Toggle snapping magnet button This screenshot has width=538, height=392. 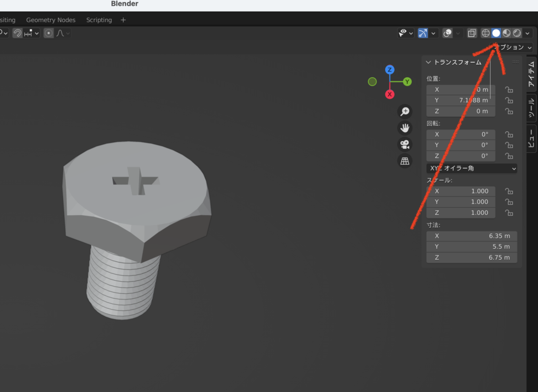point(18,33)
